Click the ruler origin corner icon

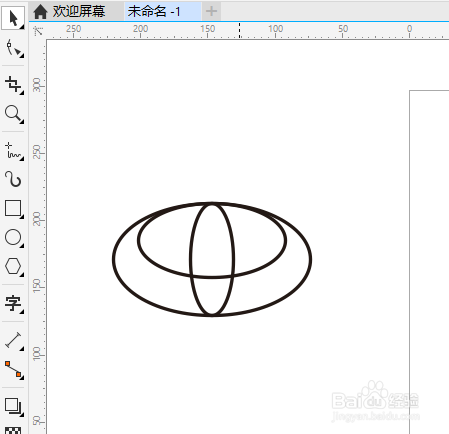pos(38,31)
